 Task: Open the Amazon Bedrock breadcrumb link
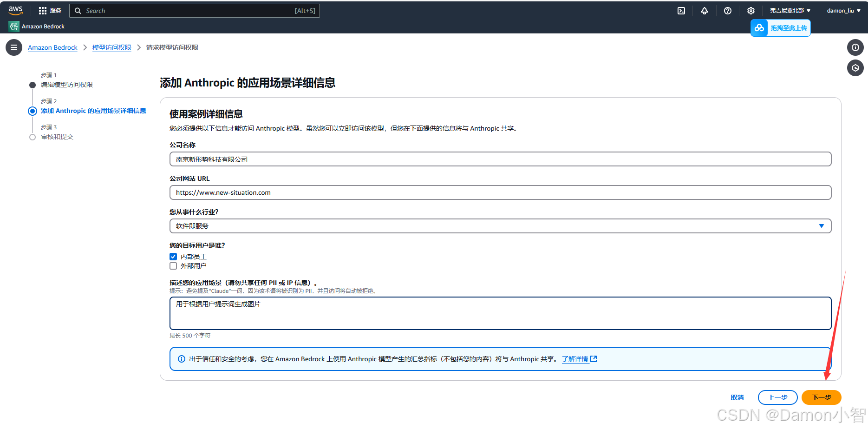pos(52,47)
